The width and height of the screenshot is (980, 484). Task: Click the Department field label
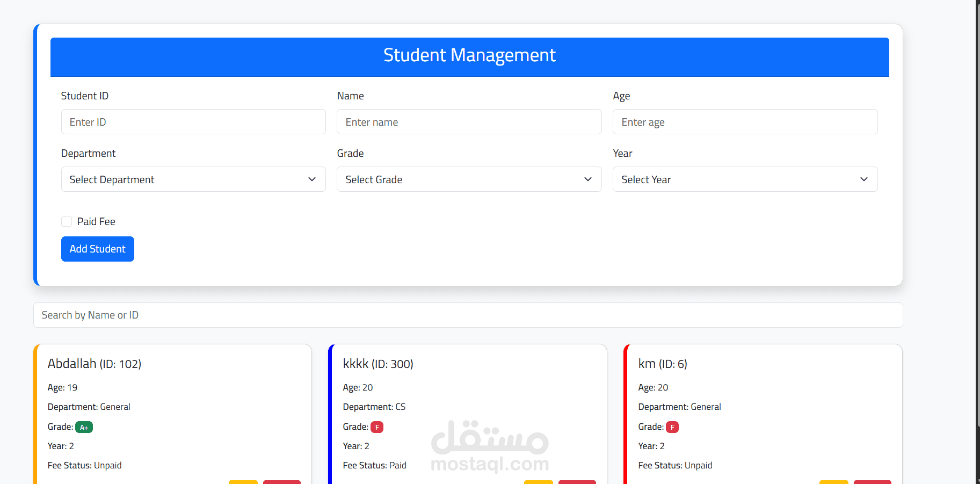coord(88,154)
